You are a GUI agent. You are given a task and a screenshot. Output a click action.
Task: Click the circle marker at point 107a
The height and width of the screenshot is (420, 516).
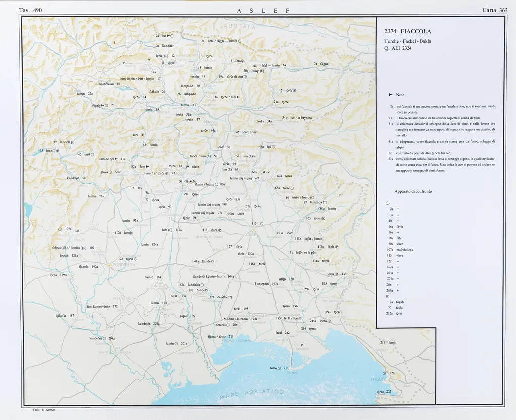60,229
